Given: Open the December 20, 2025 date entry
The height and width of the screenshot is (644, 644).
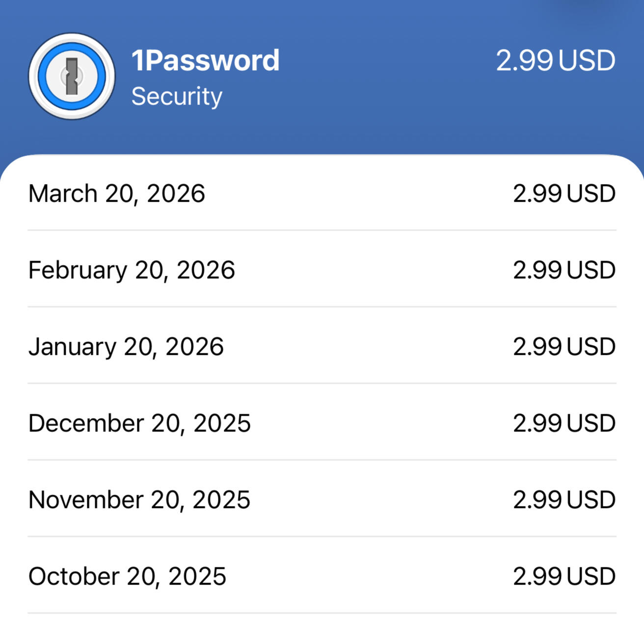Looking at the screenshot, I should point(139,423).
